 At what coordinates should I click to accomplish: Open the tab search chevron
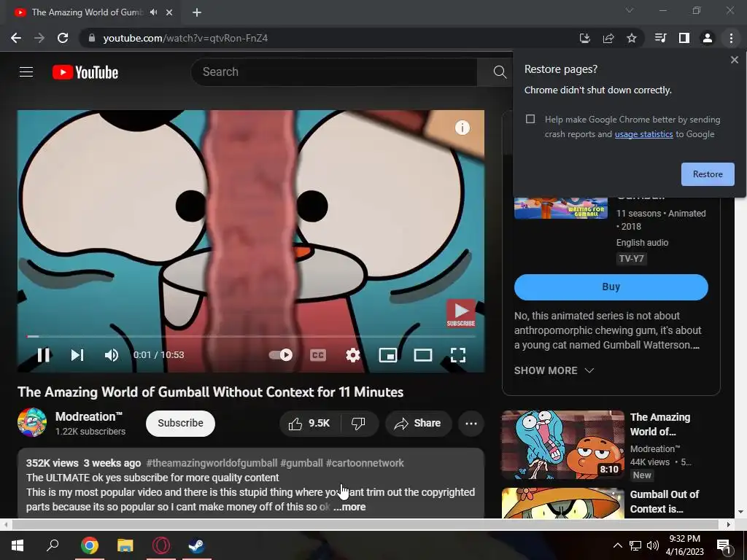630,10
